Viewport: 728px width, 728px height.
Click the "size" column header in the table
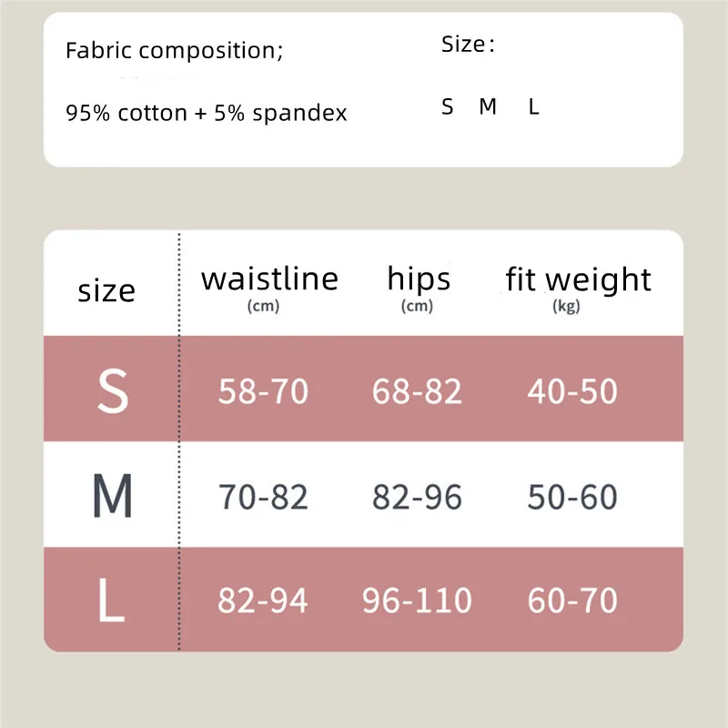tap(106, 290)
